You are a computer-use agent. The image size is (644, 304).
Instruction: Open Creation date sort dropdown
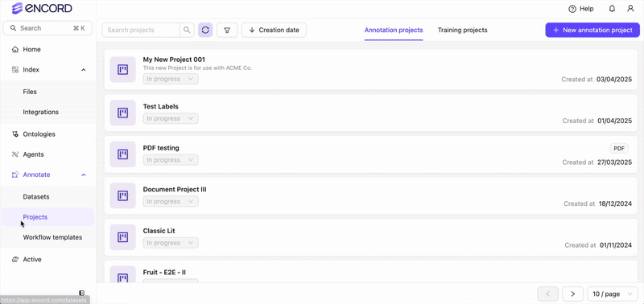(x=274, y=30)
